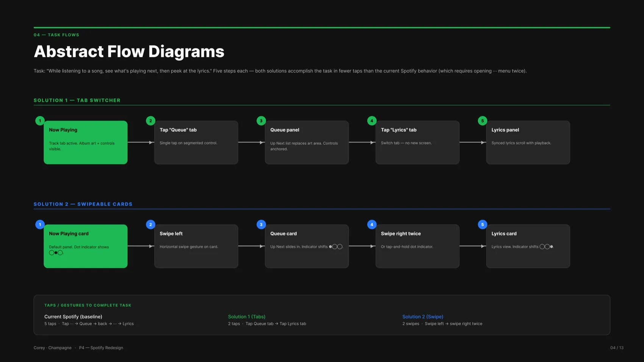Screen dimensions: 644x362
Task: Click green step 1 badge in Solution 1
Action: click(40, 121)
